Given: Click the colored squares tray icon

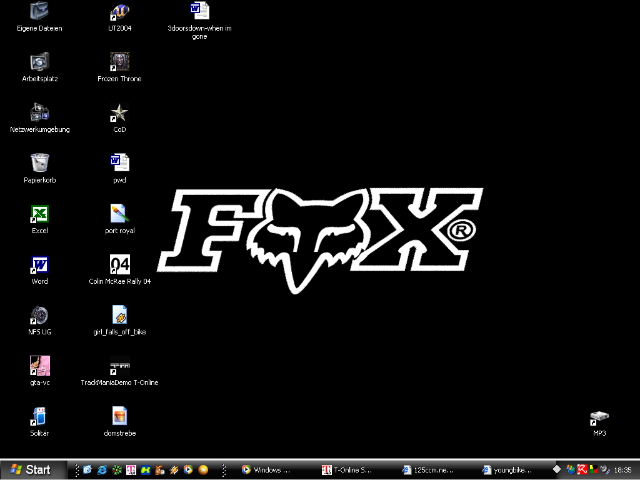Looking at the screenshot, I should tap(593, 470).
